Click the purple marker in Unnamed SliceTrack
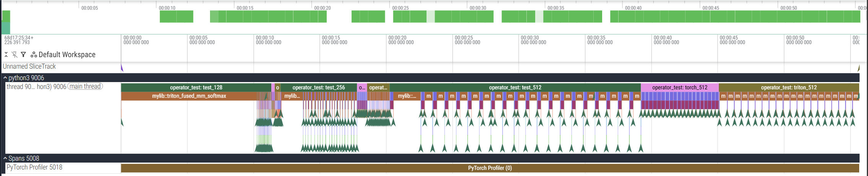Viewport: 868px width, 176px height. tap(122, 68)
